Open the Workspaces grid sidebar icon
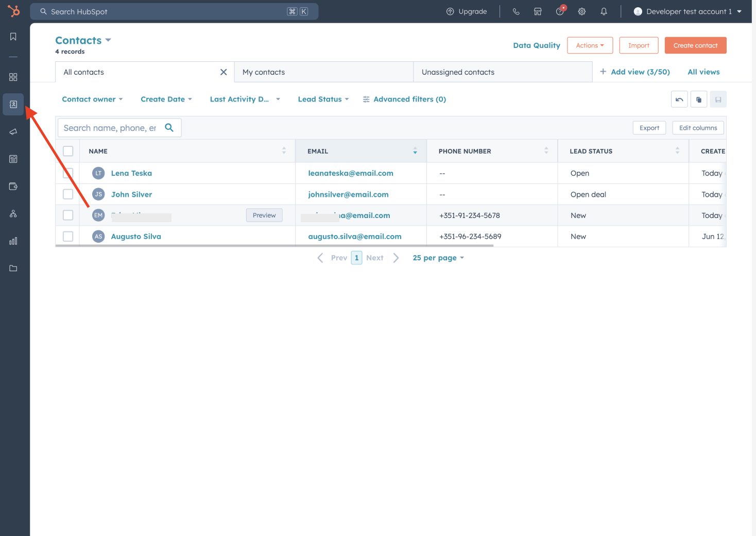The height and width of the screenshot is (536, 756). click(x=13, y=77)
